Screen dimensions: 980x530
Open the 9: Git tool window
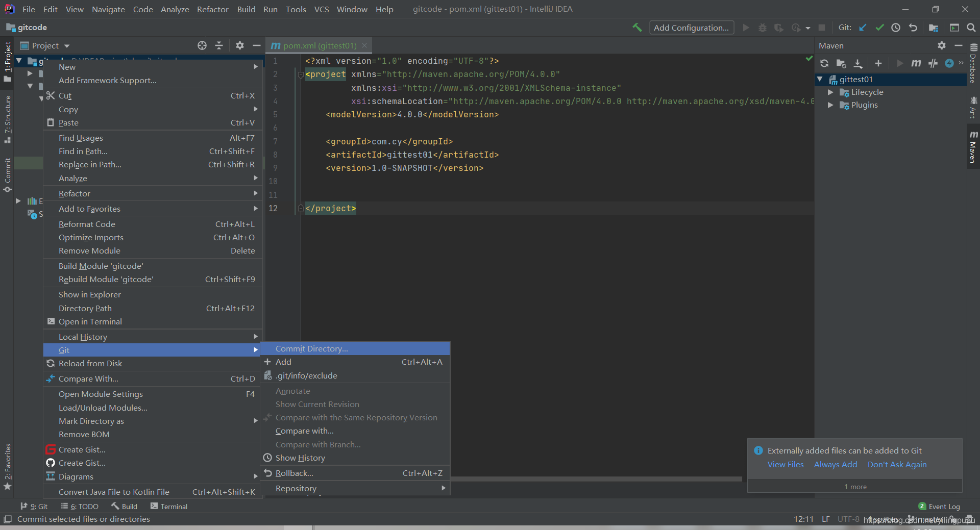pyautogui.click(x=34, y=507)
